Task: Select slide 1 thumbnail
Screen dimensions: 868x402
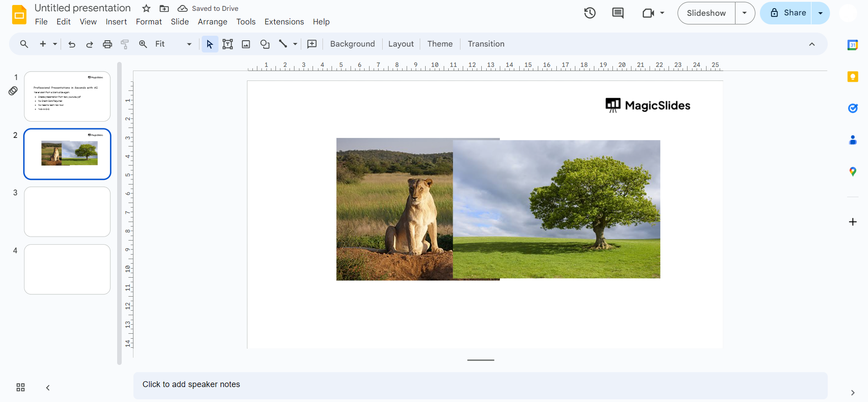Action: (x=67, y=96)
